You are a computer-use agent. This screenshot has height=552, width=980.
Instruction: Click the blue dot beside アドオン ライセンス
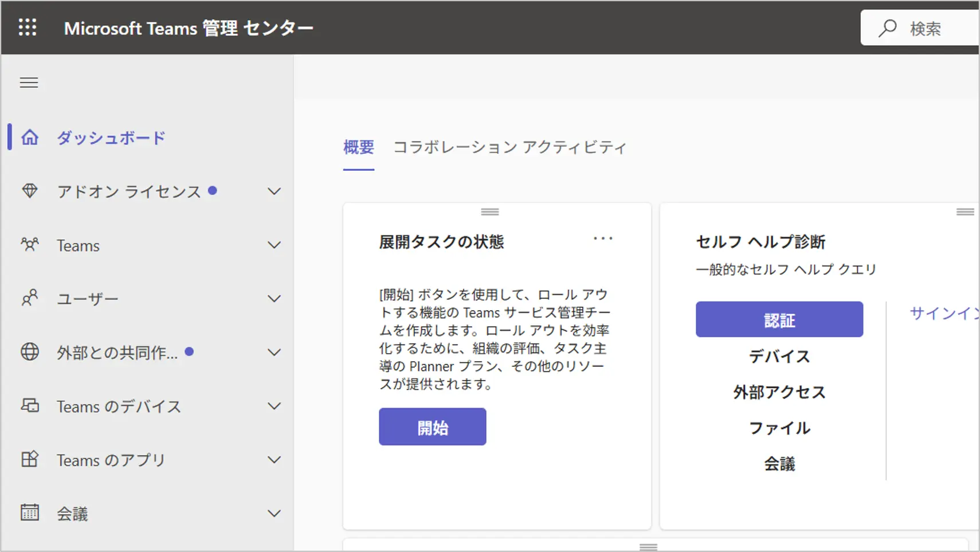click(213, 190)
